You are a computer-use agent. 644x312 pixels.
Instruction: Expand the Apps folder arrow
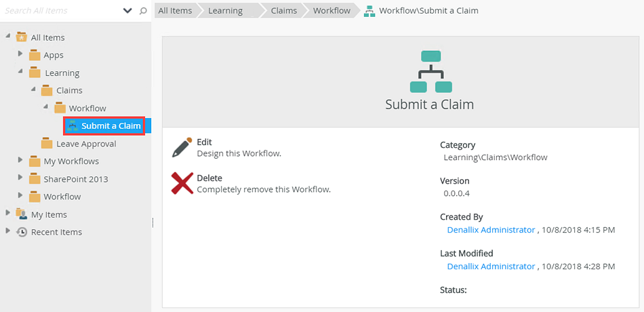20,54
